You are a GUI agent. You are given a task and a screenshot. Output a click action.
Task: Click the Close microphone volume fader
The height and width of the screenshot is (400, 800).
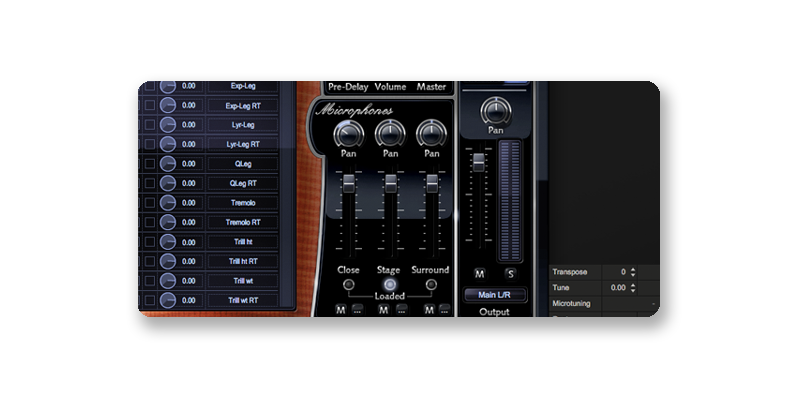pyautogui.click(x=348, y=185)
